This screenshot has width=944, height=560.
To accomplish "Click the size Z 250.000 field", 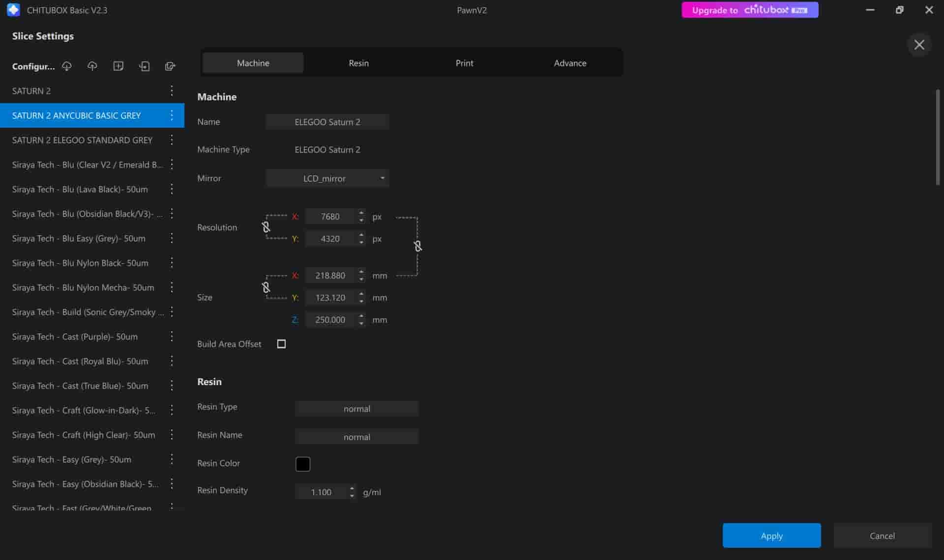I will point(330,320).
